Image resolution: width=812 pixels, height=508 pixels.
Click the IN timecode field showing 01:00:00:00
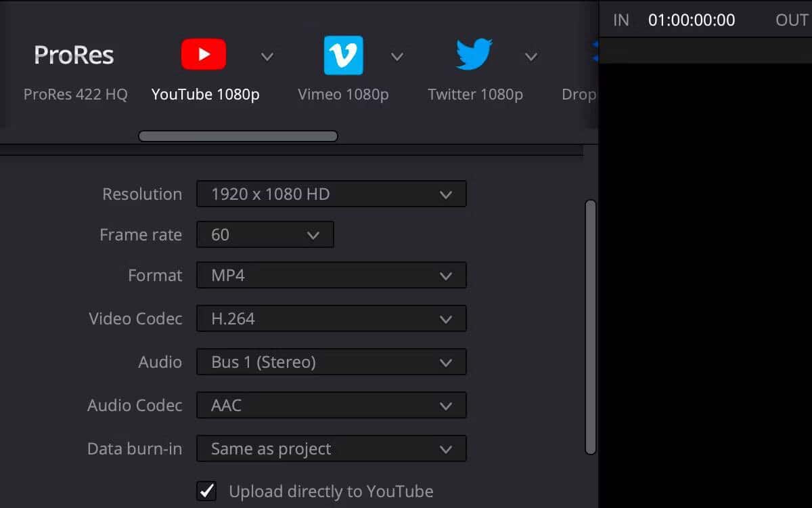(x=691, y=20)
